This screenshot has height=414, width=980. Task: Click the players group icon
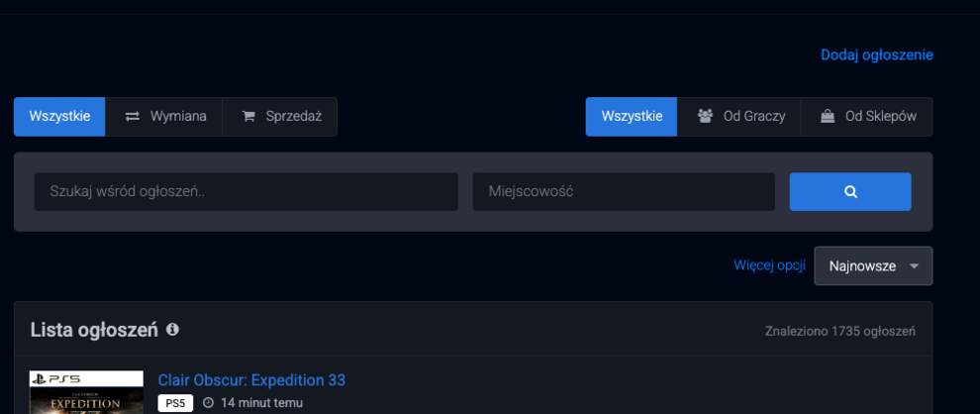705,117
